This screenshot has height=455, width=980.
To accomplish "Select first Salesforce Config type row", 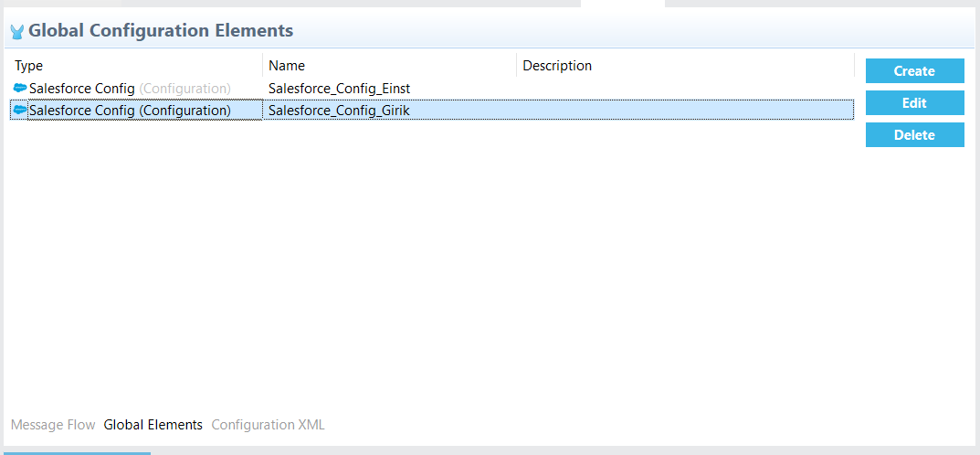I will pos(136,89).
